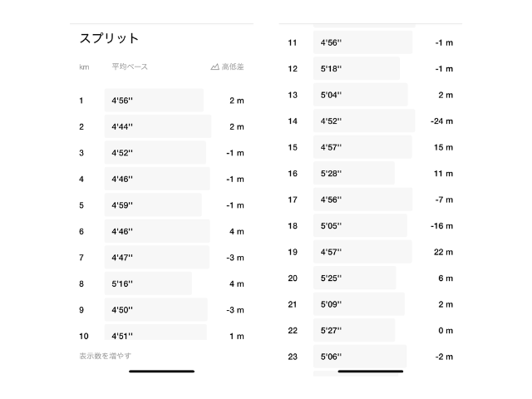Tap the 表示数を増やす link
The image size is (532, 399).
pos(105,356)
